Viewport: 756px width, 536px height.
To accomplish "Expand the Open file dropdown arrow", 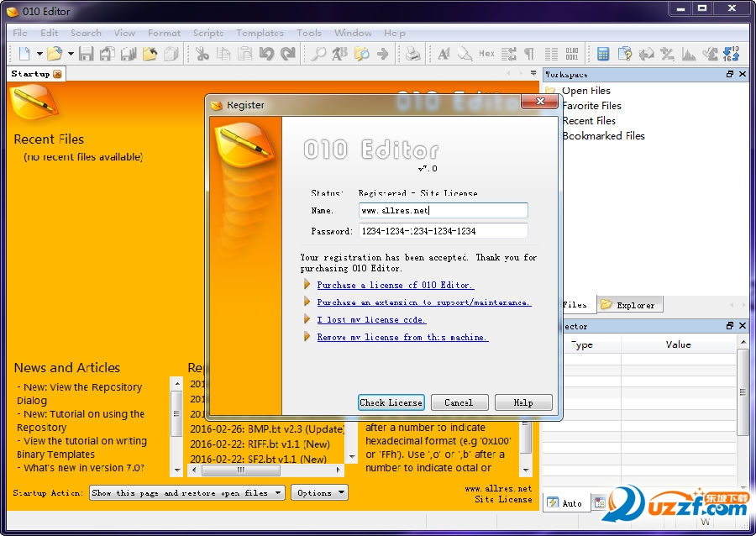I will point(71,54).
